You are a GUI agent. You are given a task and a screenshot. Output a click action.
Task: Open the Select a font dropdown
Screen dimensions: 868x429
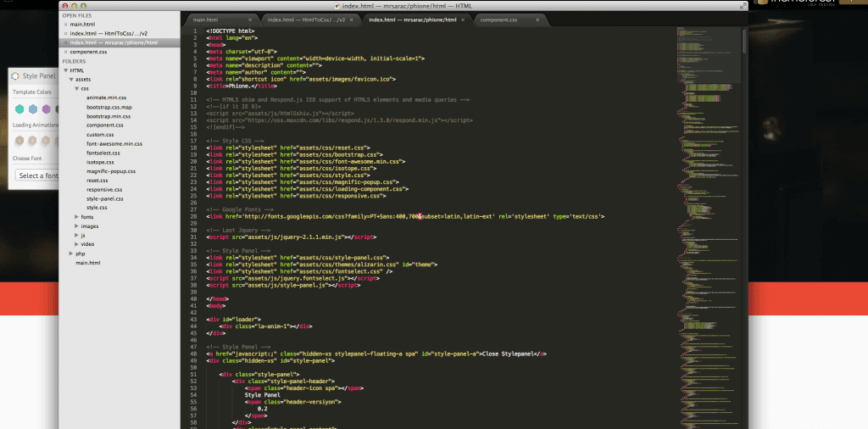[36, 175]
